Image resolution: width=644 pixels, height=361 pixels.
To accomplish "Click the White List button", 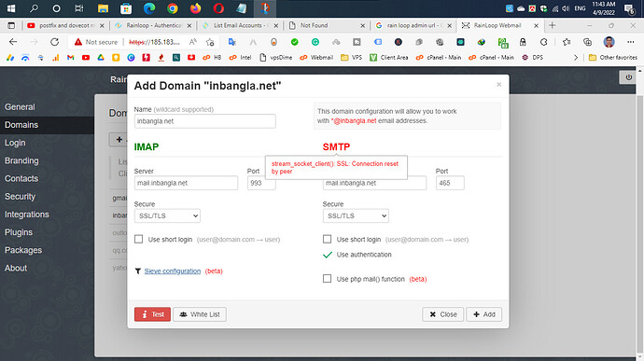I will (x=200, y=314).
